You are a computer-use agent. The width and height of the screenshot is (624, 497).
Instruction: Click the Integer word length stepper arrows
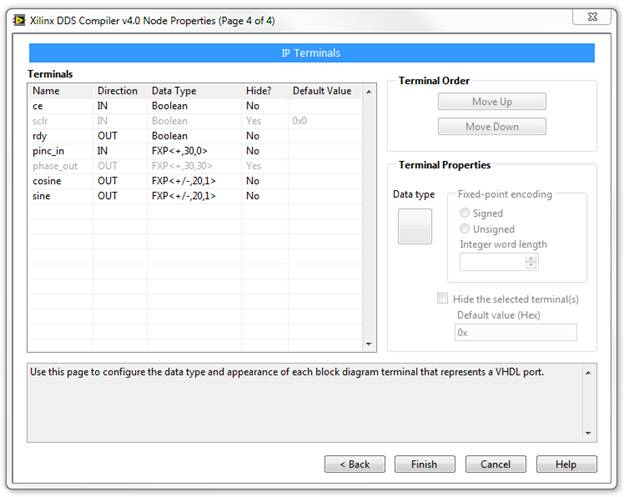pos(531,262)
